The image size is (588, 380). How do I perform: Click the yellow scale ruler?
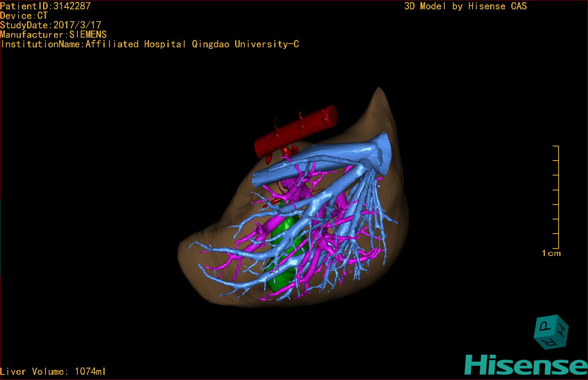(556, 197)
